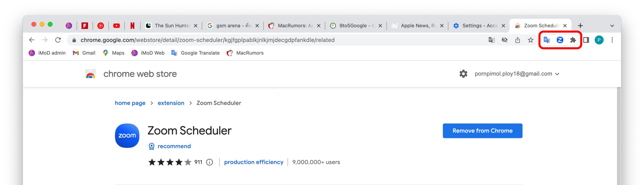The height and width of the screenshot is (185, 644).
Task: Click the share page icon
Action: point(517,40)
